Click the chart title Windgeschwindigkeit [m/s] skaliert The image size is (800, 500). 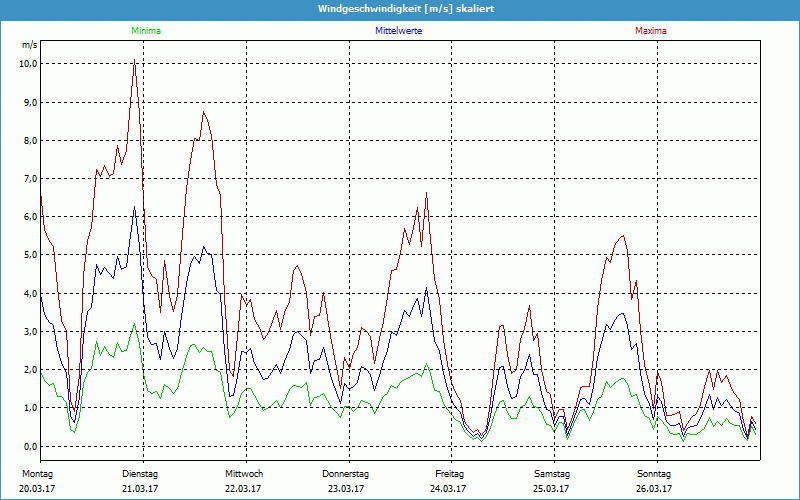coord(406,9)
